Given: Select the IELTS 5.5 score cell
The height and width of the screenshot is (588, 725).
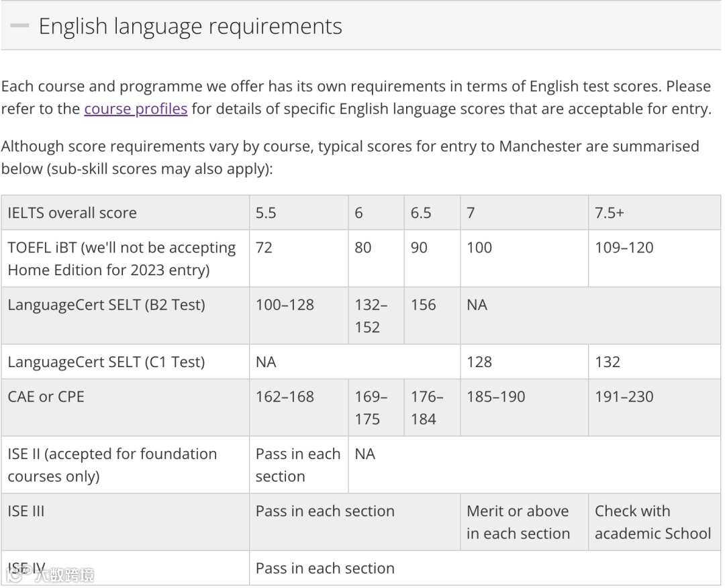Looking at the screenshot, I should [x=266, y=213].
